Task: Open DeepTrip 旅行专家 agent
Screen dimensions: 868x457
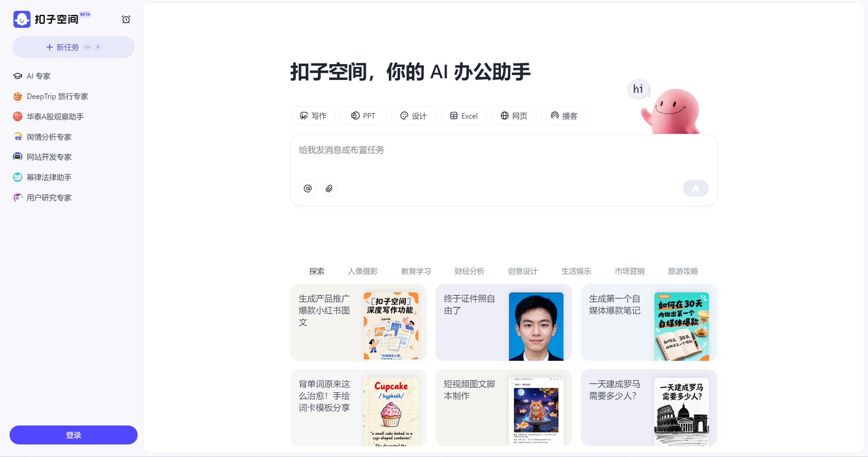Action: click(x=51, y=97)
